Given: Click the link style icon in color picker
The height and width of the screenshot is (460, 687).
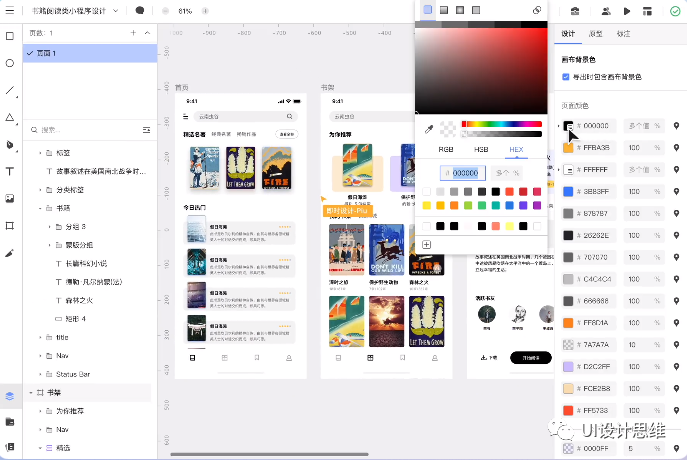Looking at the screenshot, I should (537, 10).
